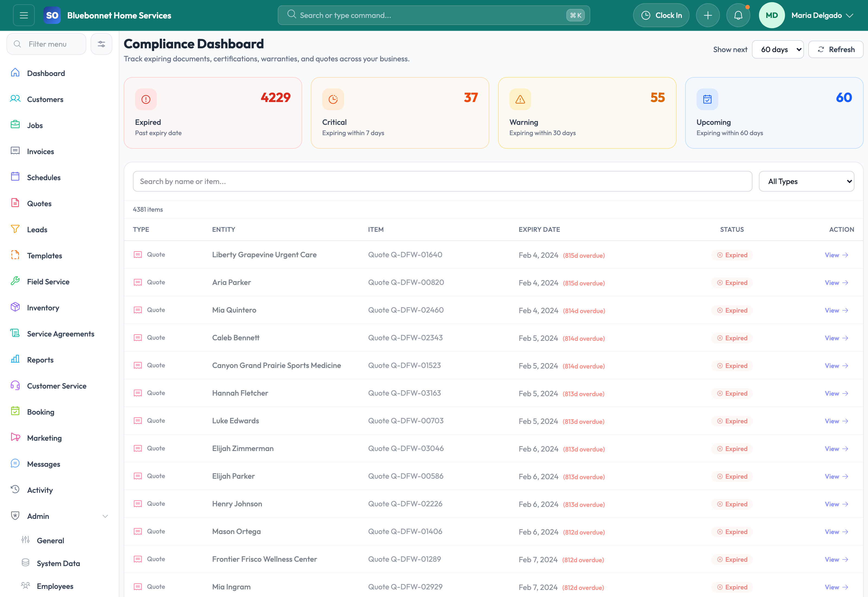Open the hamburger menu in the header
This screenshot has width=868, height=597.
[x=24, y=15]
